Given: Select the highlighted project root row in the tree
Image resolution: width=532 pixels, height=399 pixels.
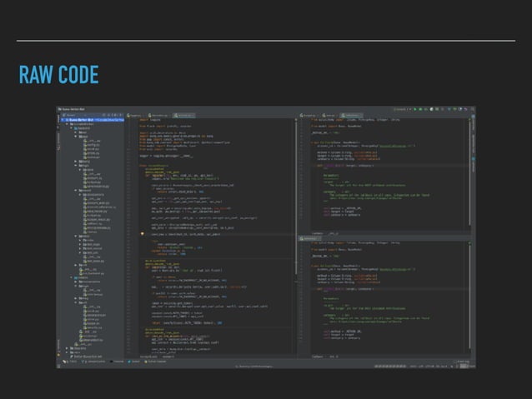Looking at the screenshot, I should coord(93,120).
